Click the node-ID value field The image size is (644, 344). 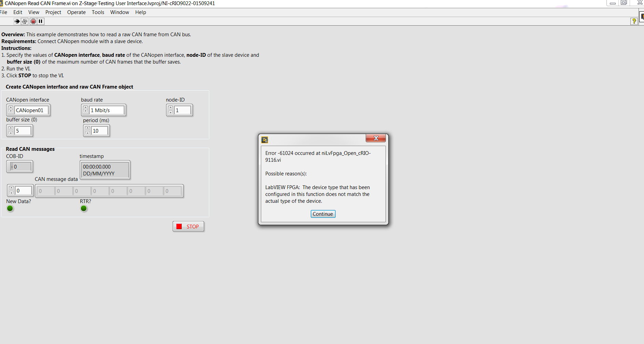[x=183, y=110]
